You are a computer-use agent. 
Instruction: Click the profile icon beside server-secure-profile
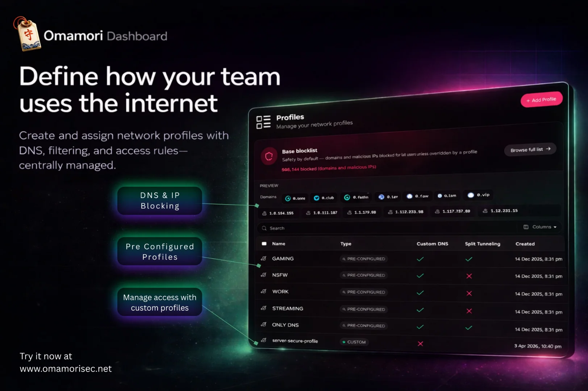point(264,340)
